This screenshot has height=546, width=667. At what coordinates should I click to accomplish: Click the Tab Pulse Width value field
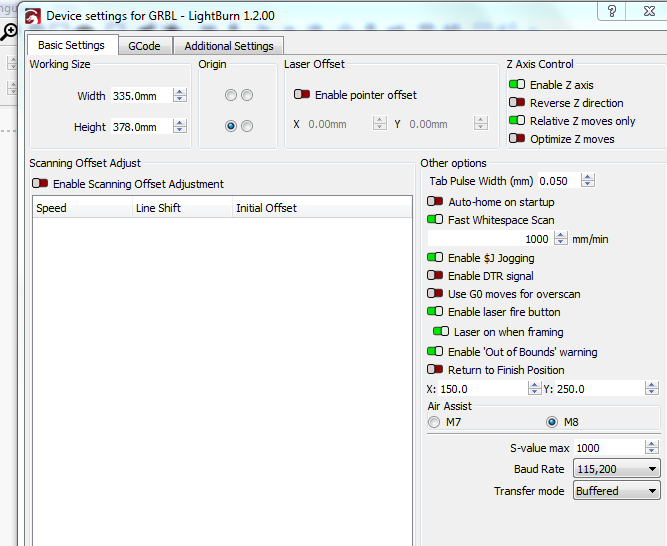pyautogui.click(x=559, y=181)
